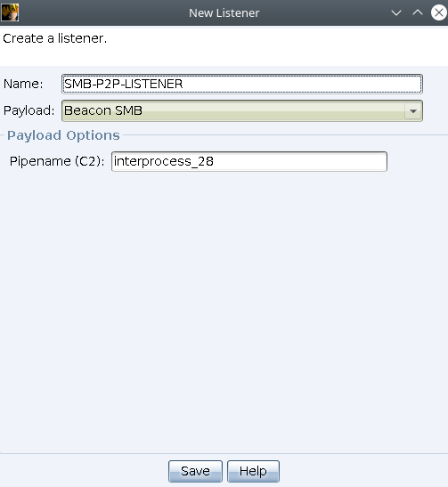
Task: Maximize window with the up chevron icon
Action: (418, 12)
